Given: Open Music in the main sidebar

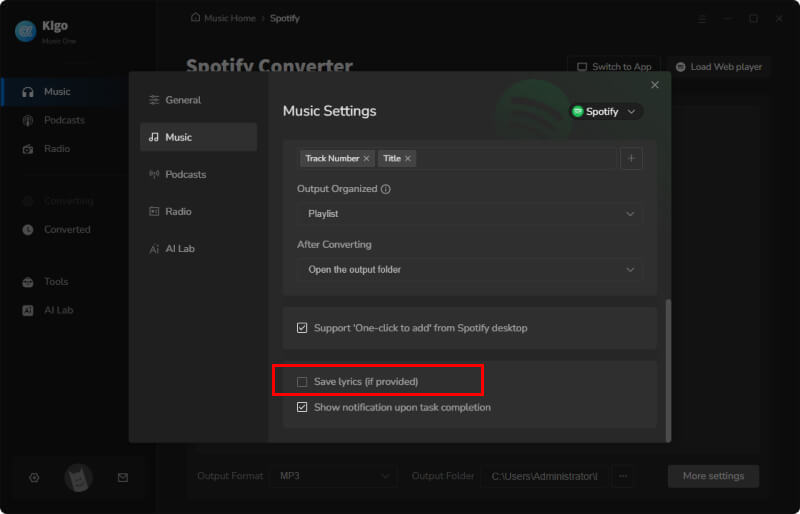Looking at the screenshot, I should [63, 92].
